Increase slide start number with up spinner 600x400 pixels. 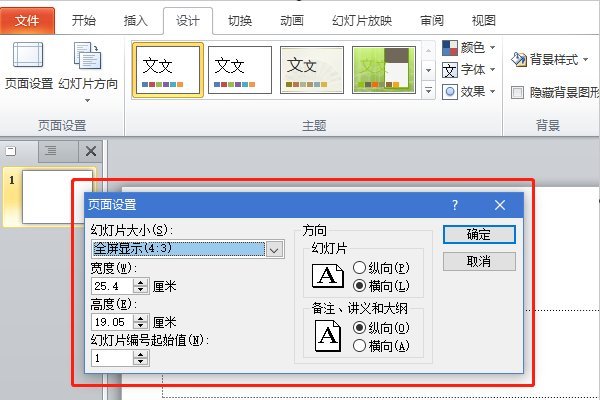point(141,355)
